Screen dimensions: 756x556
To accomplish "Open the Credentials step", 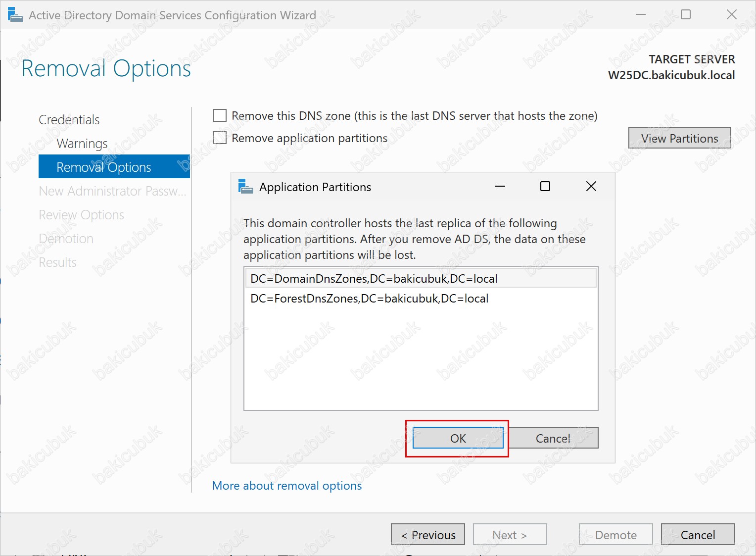I will point(69,120).
